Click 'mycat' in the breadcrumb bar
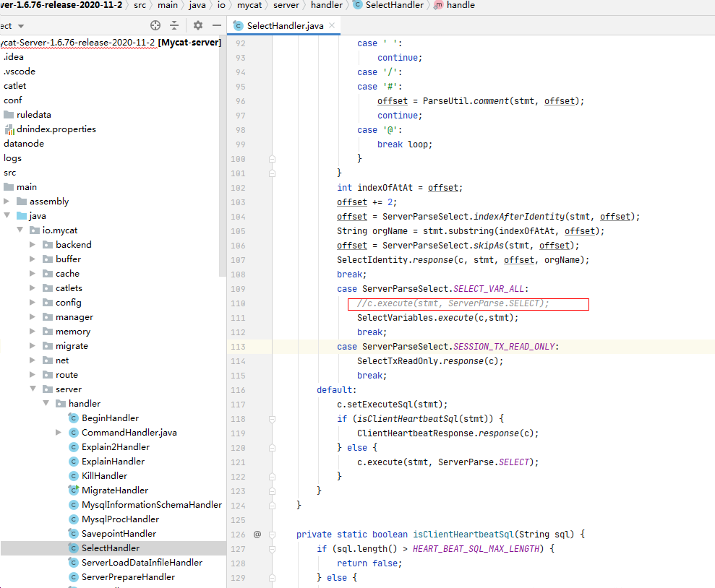This screenshot has height=588, width=715. [x=249, y=5]
